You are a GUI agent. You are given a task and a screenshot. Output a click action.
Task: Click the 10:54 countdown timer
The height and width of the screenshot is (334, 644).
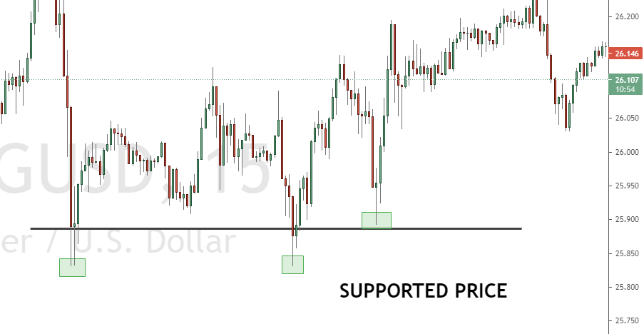click(625, 90)
